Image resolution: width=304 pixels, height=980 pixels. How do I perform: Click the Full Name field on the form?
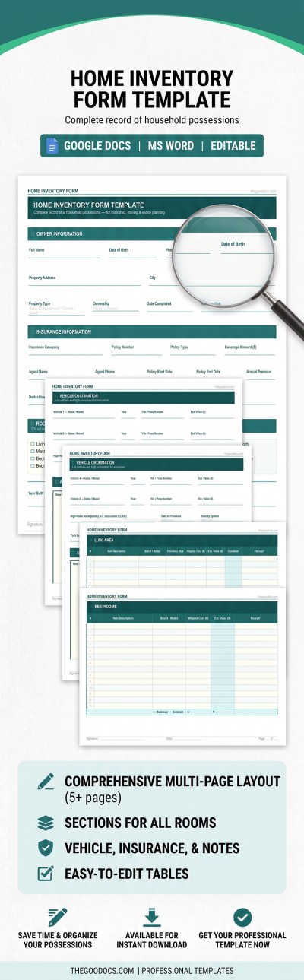coord(65,253)
